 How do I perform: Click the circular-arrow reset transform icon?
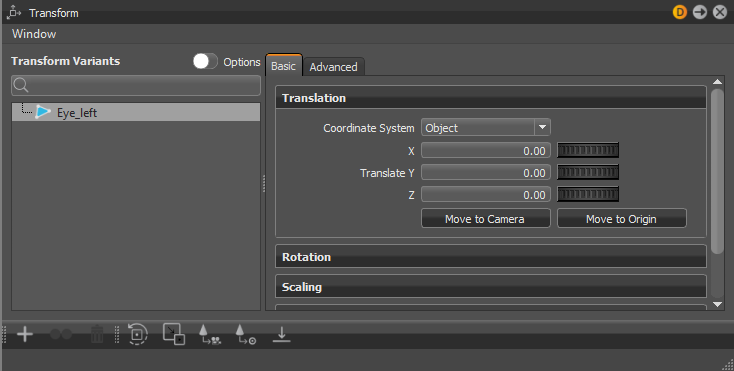137,334
